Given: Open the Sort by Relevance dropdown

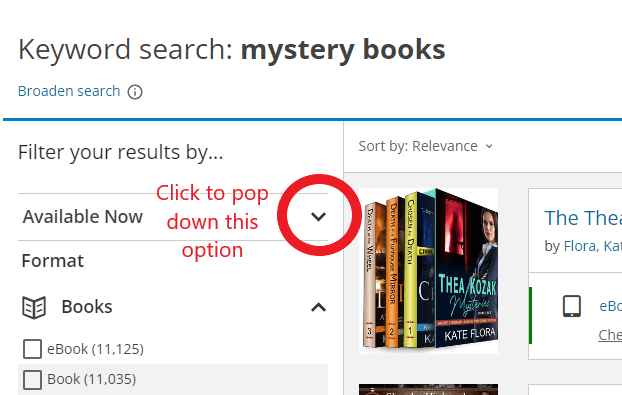Looking at the screenshot, I should (x=426, y=146).
